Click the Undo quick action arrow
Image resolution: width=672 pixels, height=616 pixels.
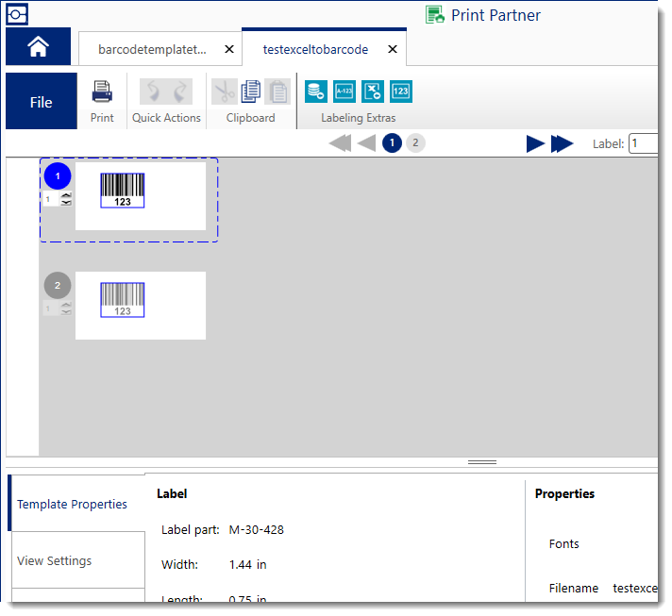pos(153,92)
